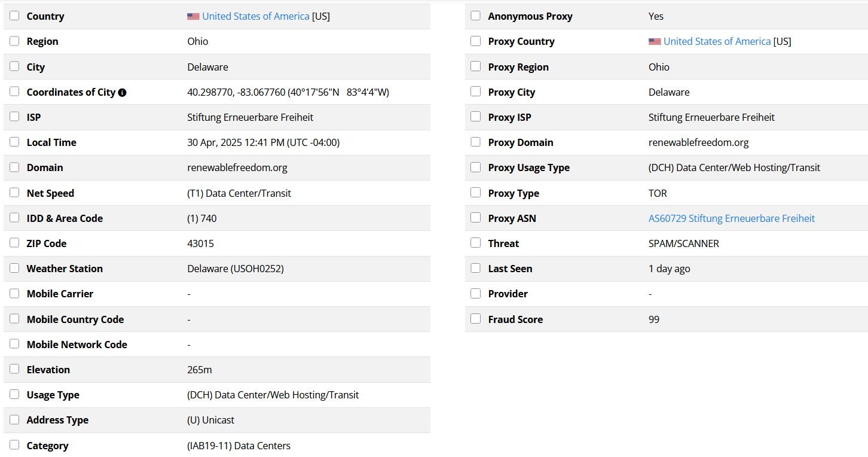Select the Last Seen checkbox
Screen dimensions: 868x457
476,268
